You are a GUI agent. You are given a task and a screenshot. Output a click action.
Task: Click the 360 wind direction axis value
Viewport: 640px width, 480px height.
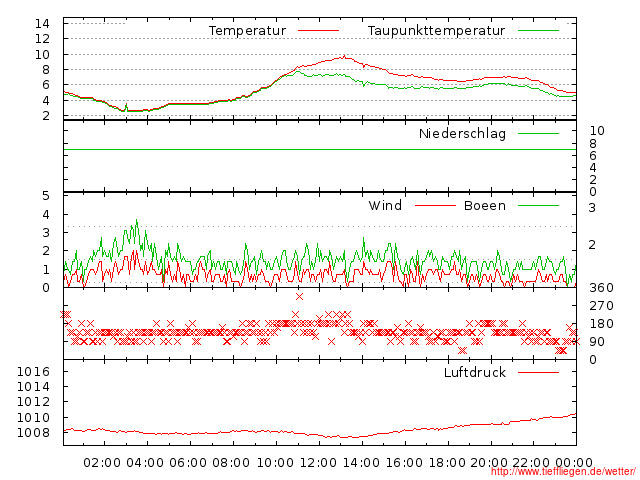600,288
